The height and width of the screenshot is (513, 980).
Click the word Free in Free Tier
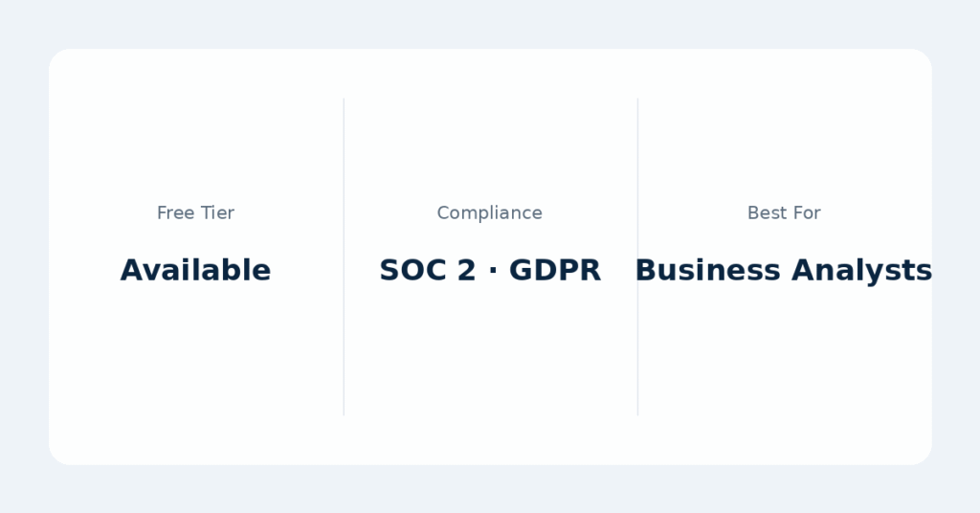[x=175, y=213]
